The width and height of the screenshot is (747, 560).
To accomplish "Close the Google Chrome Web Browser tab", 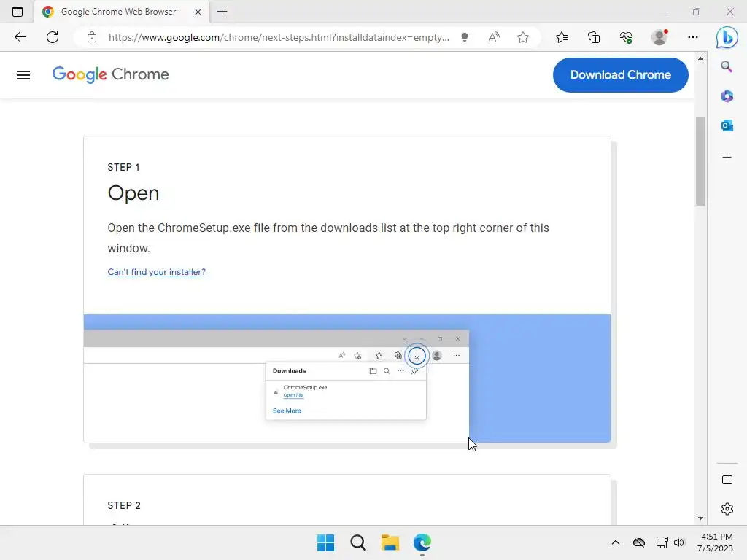I will 198,12.
